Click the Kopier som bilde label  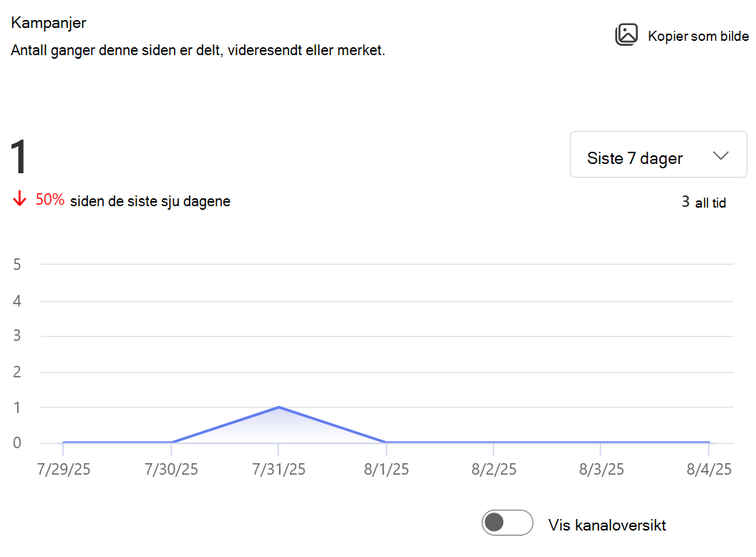click(x=698, y=37)
